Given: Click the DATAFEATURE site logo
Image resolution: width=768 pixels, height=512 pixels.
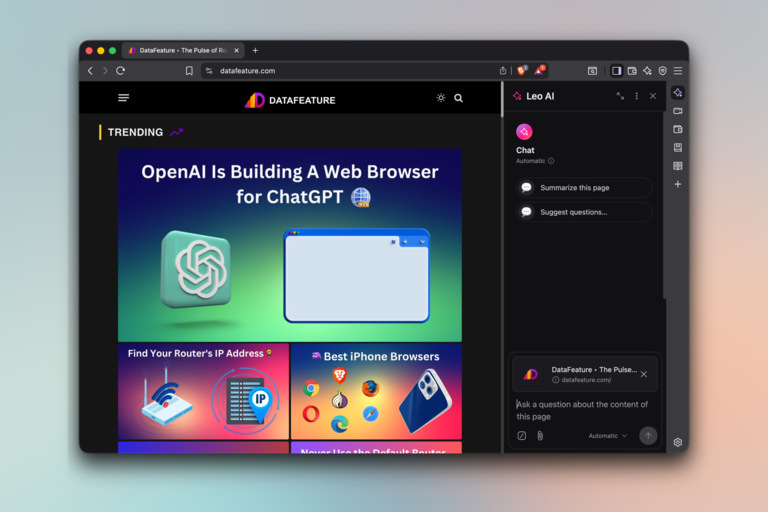Looking at the screenshot, I should click(x=290, y=100).
